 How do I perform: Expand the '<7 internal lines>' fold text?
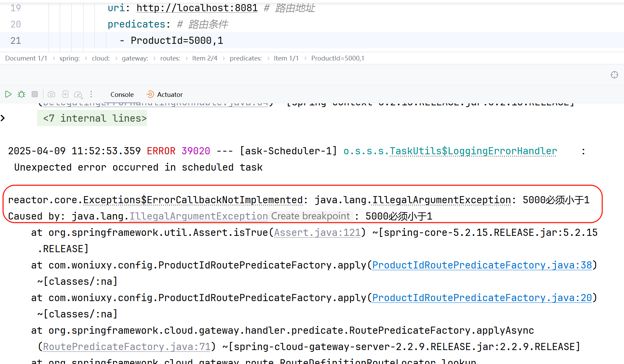point(94,118)
